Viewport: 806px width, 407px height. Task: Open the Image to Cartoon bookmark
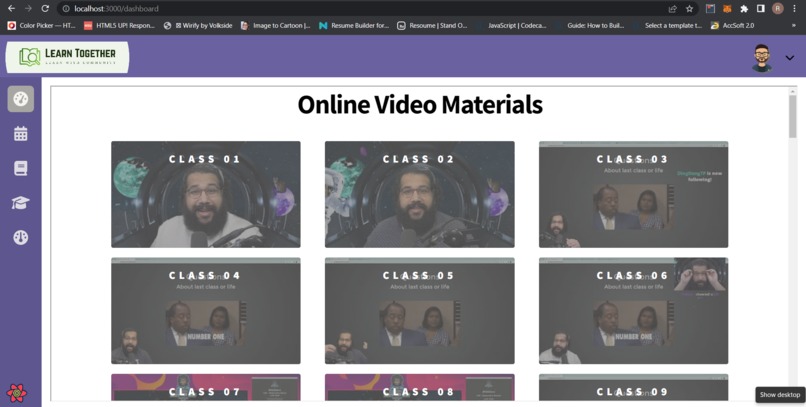[x=276, y=25]
